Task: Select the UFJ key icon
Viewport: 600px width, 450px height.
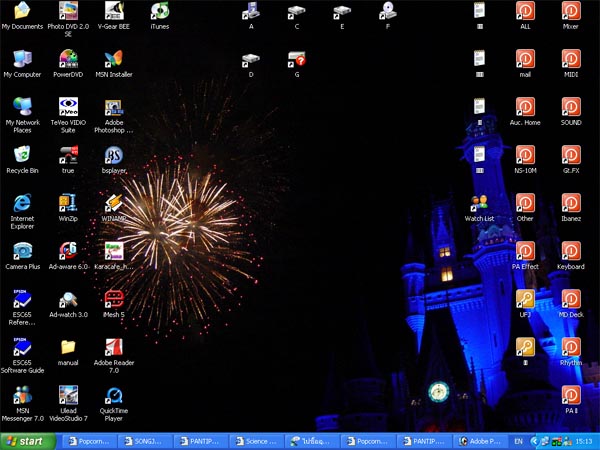Action: tap(525, 299)
